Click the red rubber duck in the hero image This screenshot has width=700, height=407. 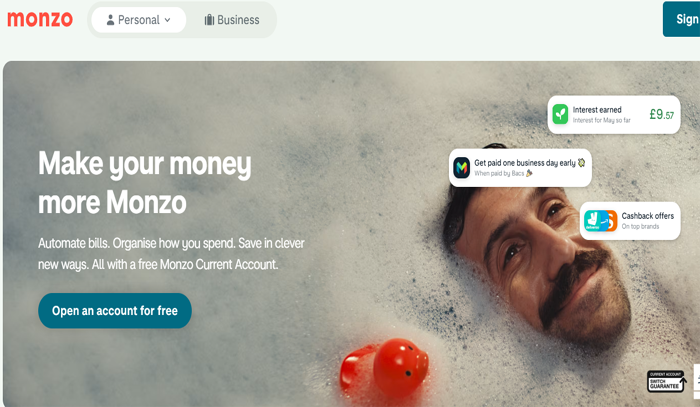[x=384, y=367]
